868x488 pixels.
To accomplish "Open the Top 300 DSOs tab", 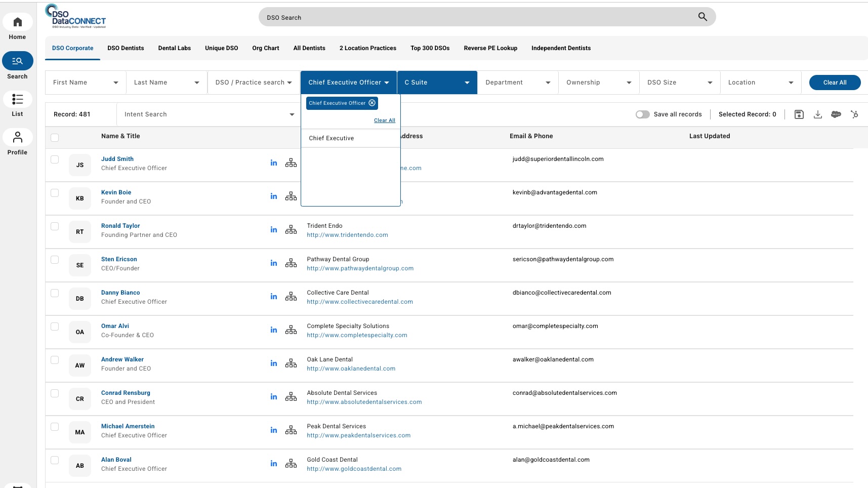I will point(430,48).
